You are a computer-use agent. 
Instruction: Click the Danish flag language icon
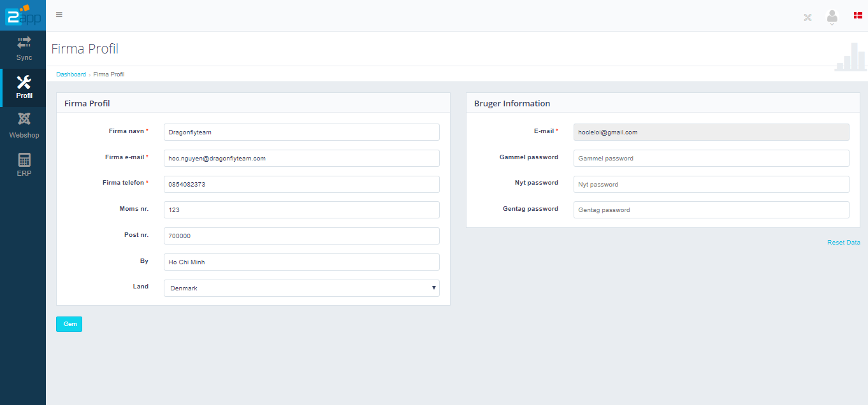coord(858,15)
